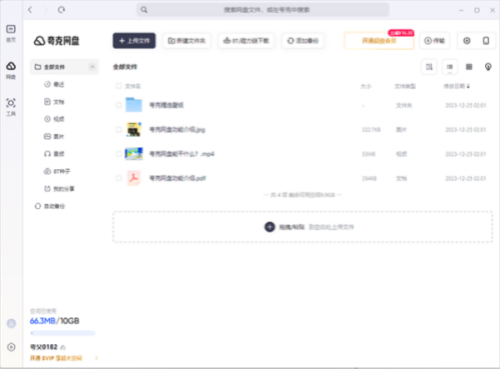Click into the top search field
Screen dimensions: 500x369
pos(263,10)
